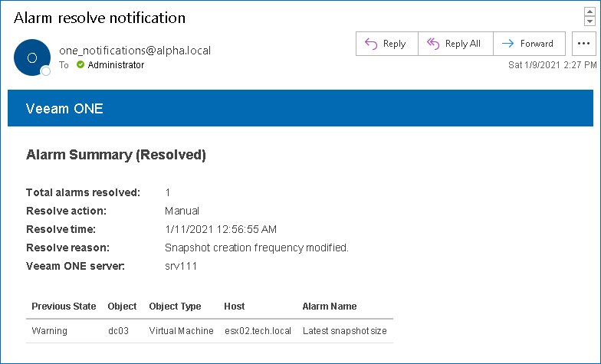Click the sender presence status indicator
601x364 pixels.
click(46, 71)
